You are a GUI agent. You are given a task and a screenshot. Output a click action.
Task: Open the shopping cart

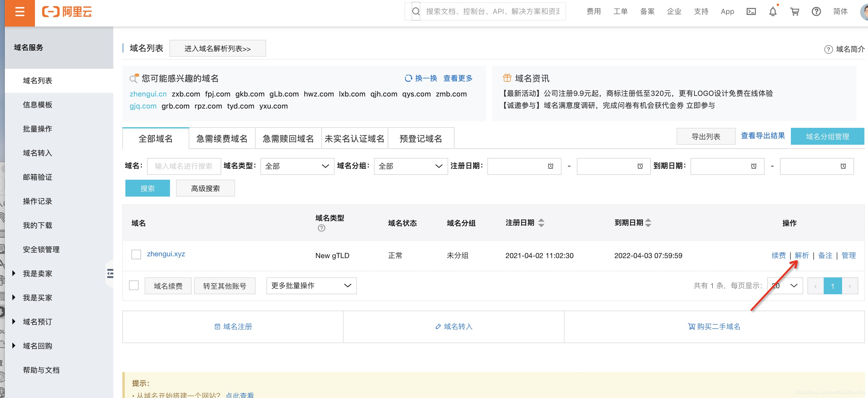(x=794, y=12)
